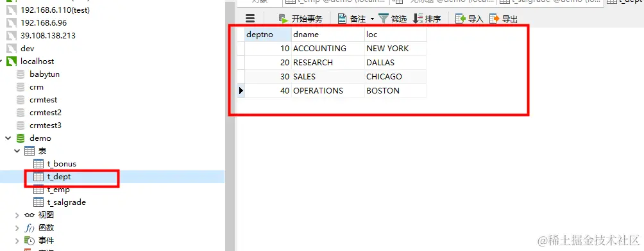The image size is (644, 251).
Task: Open the hamburger menu in the table toolbar
Action: (x=250, y=18)
